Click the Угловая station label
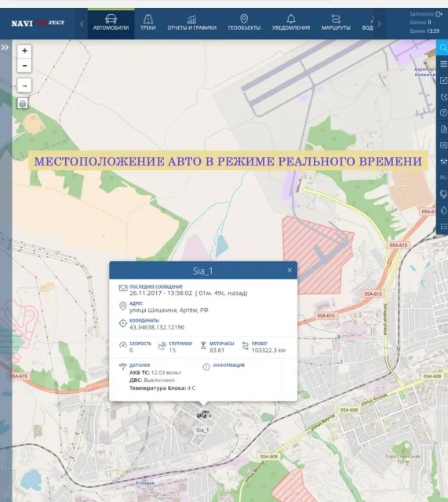 (144, 482)
